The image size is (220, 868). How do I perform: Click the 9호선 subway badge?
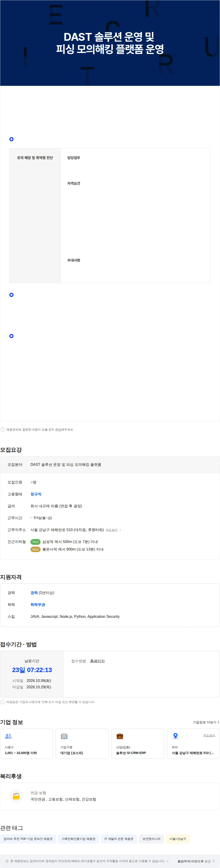(36, 549)
